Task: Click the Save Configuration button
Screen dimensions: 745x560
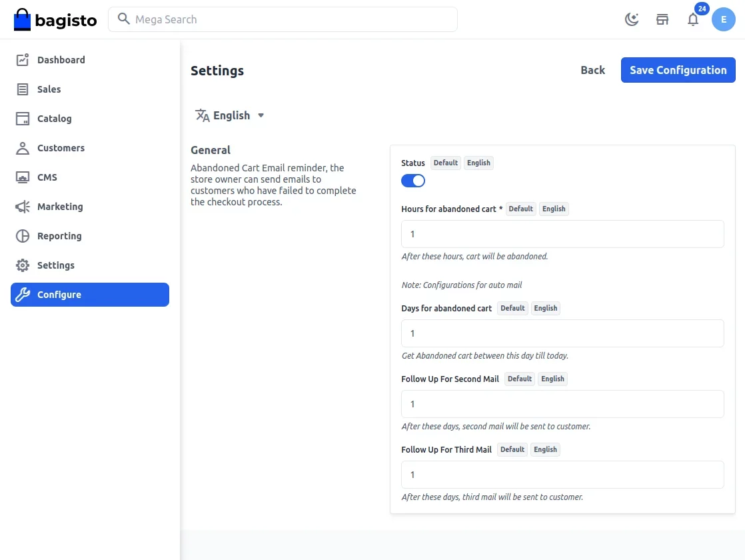Action: [x=678, y=70]
